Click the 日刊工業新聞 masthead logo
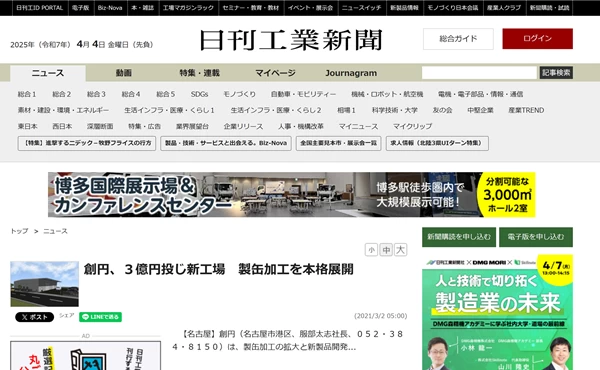 click(291, 40)
